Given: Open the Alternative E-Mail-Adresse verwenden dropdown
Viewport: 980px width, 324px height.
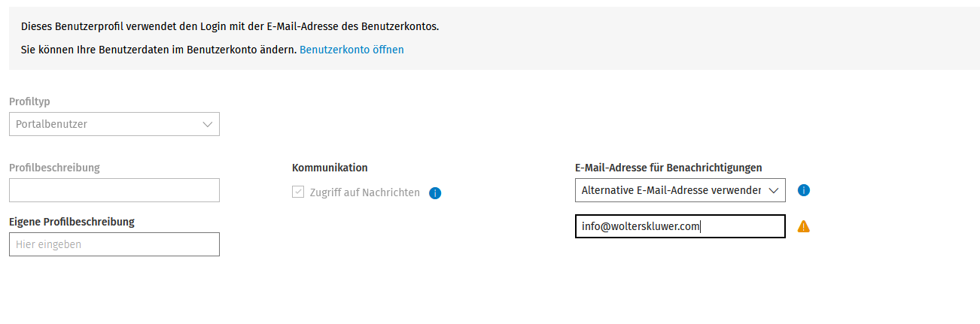Looking at the screenshot, I should (680, 190).
